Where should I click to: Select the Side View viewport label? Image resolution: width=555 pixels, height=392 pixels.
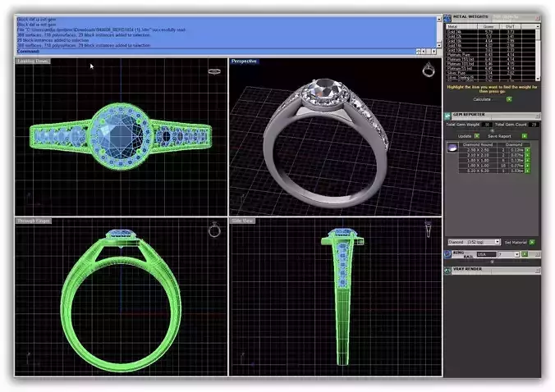tap(242, 221)
